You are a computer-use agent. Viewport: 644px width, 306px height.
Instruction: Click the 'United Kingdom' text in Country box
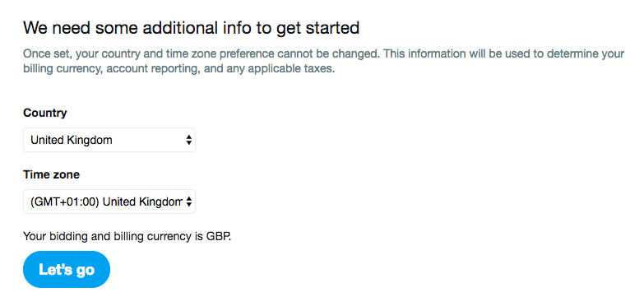tap(72, 140)
